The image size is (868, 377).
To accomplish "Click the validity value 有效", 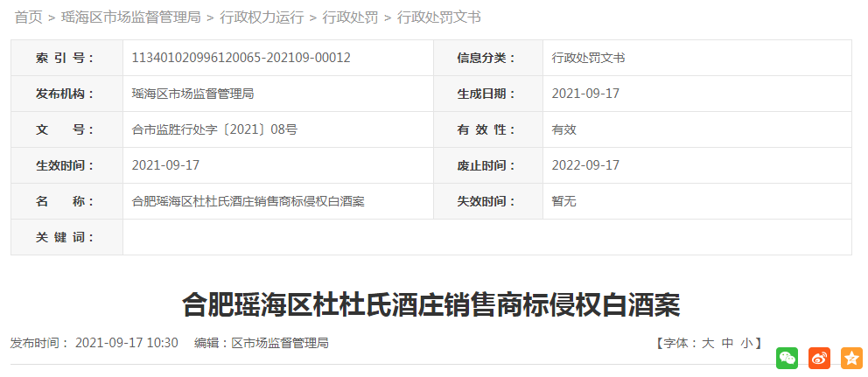I will point(564,129).
